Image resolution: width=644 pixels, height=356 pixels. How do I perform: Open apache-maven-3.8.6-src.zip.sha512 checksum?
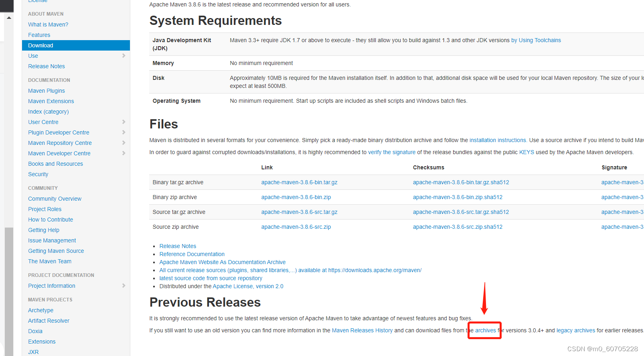[x=458, y=227]
